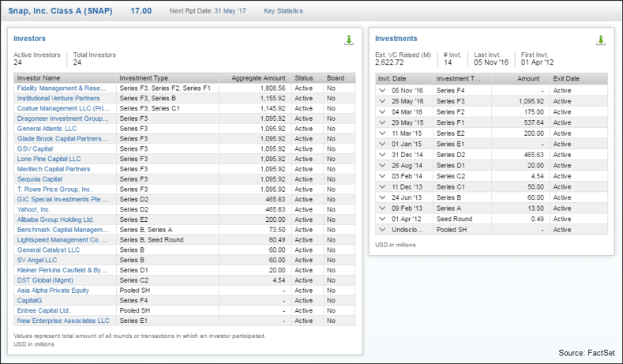Image resolution: width=623 pixels, height=364 pixels.
Task: Select the 2,622.72 Est. VC Raised value
Action: tap(389, 62)
